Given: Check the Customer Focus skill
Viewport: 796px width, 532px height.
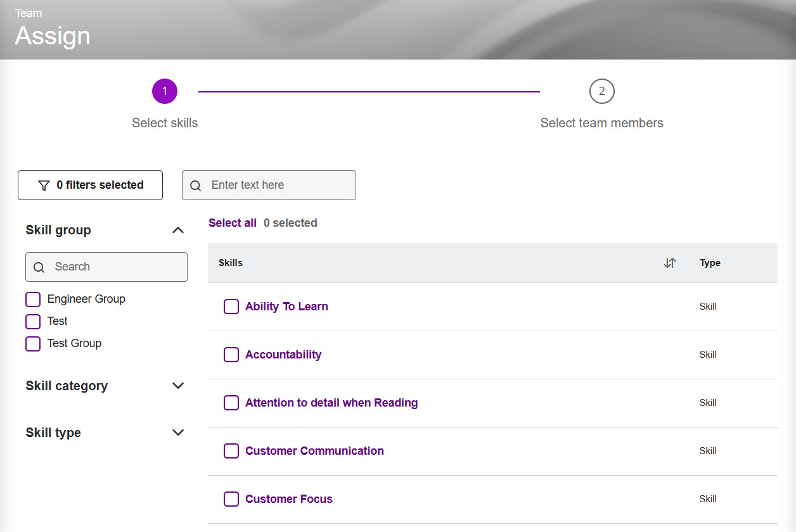Looking at the screenshot, I should (231, 499).
